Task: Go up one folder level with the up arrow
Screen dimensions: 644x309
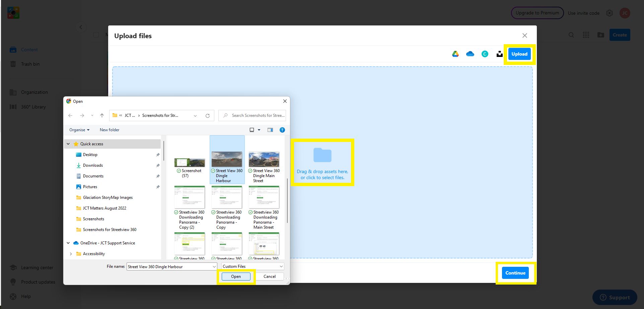Action: 102,115
